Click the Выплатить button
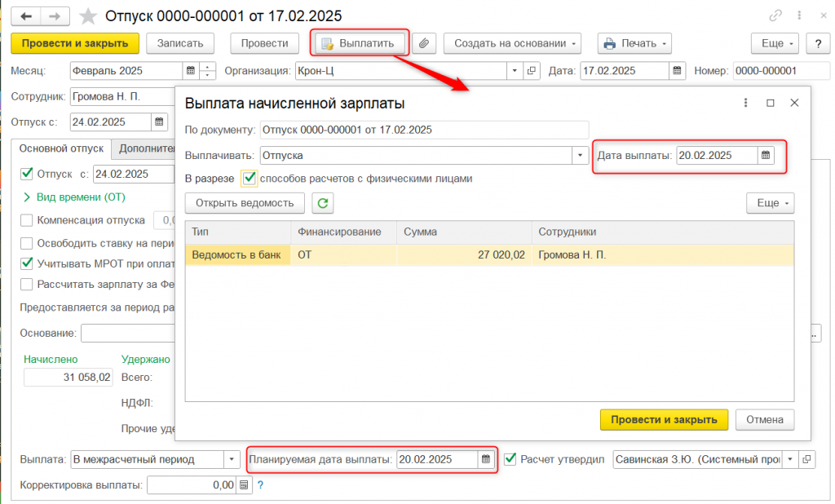The height and width of the screenshot is (504, 835). coord(360,43)
